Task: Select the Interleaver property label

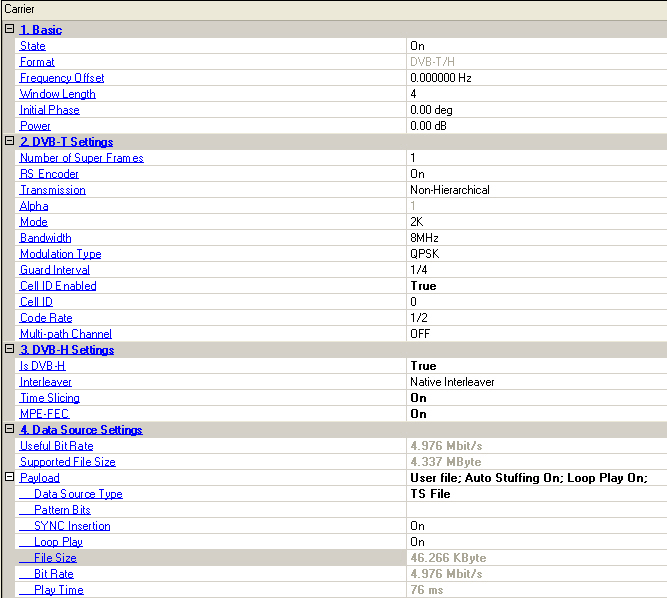Action: tap(46, 382)
